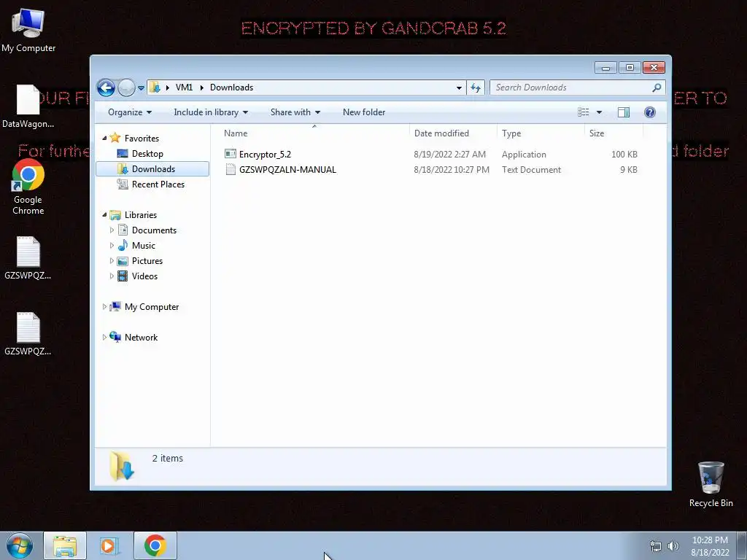Select VM1 in the address breadcrumb
The height and width of the screenshot is (560, 747).
tap(184, 87)
